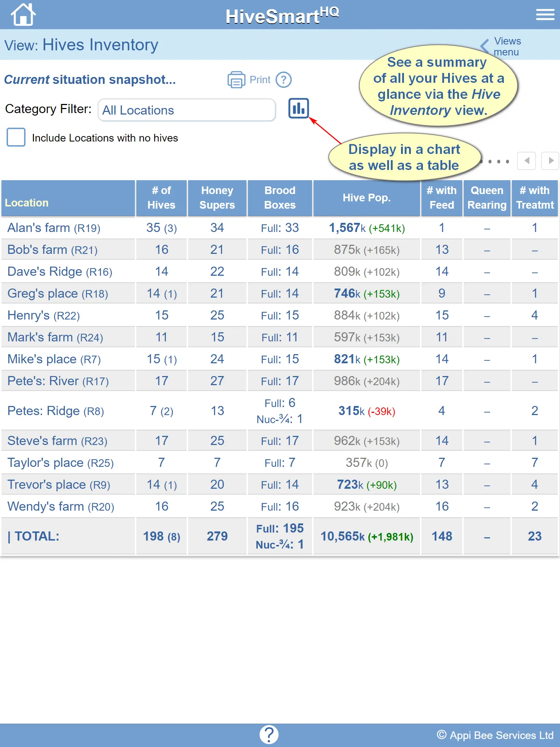Click the total 279 honey supers cell
Image resolution: width=560 pixels, height=747 pixels.
[217, 536]
